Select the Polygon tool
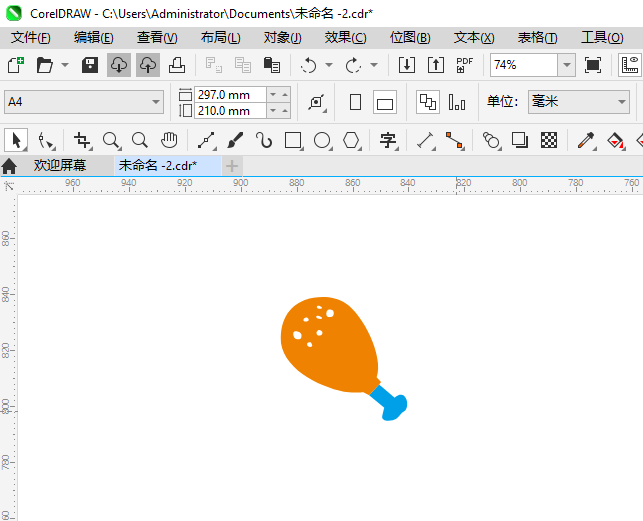Screen dimensions: 643x521 point(351,140)
